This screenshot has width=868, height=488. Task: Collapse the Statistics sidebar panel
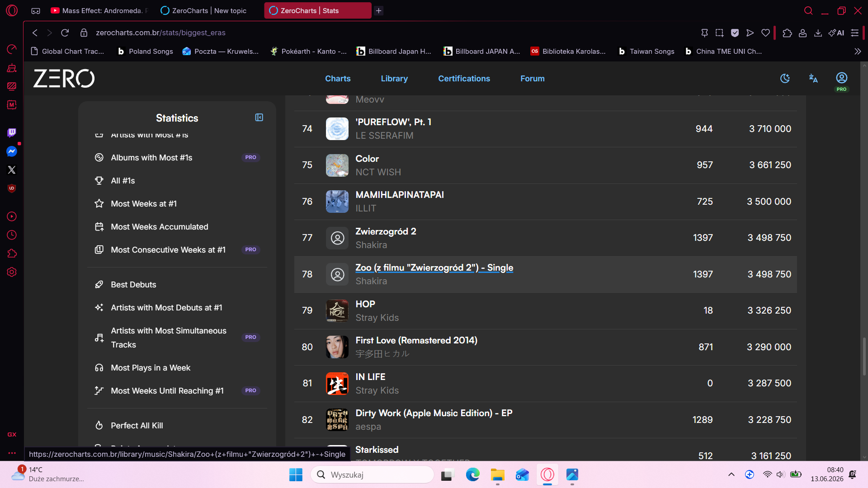point(259,117)
